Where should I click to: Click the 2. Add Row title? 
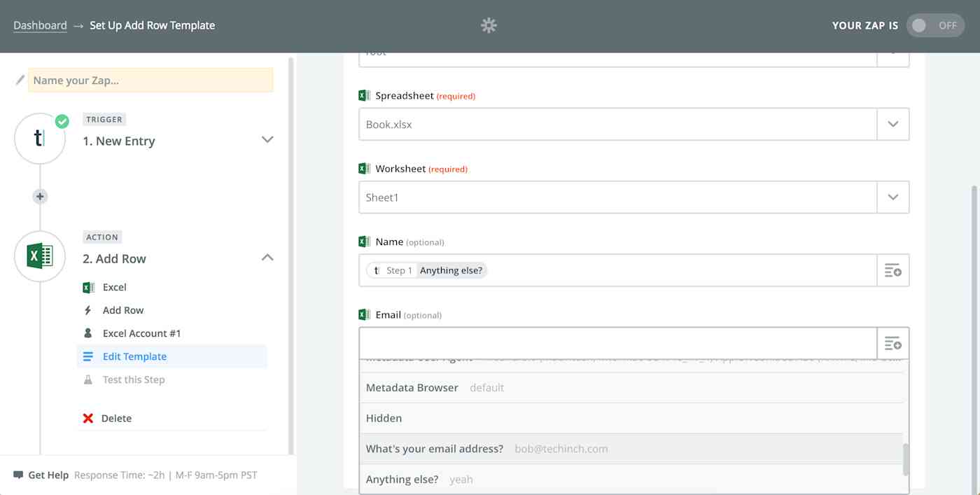click(115, 258)
